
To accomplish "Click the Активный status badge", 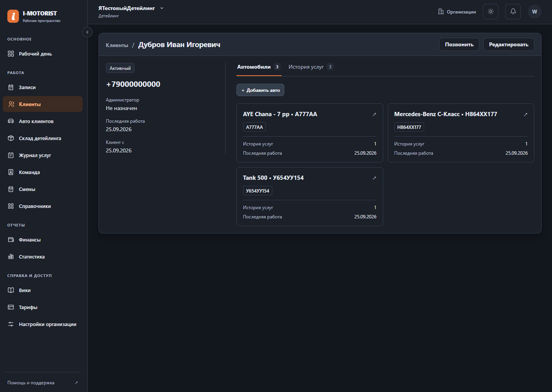I will click(120, 68).
